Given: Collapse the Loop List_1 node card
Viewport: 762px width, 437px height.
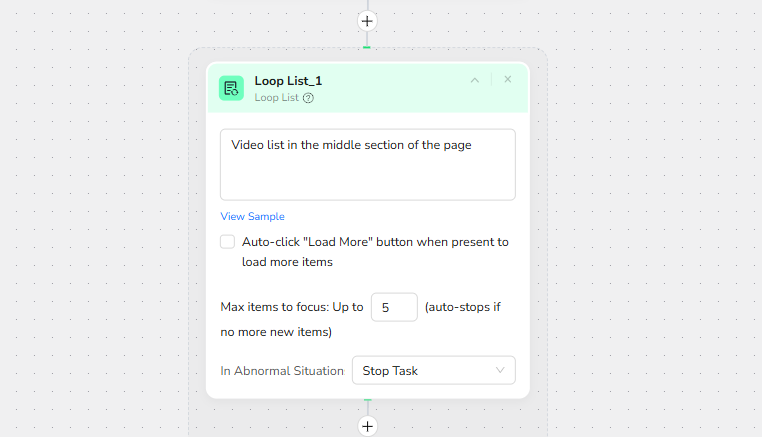Looking at the screenshot, I should click(475, 80).
